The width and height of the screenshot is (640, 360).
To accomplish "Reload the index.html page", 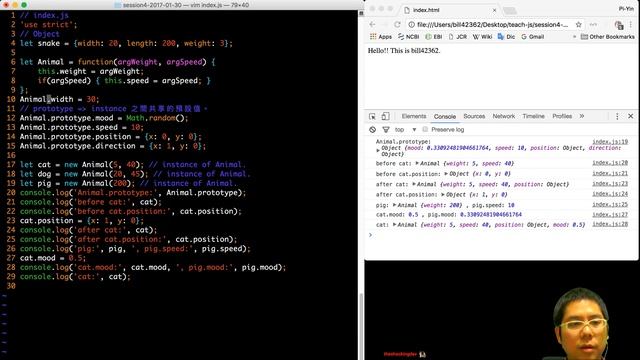I will click(397, 24).
